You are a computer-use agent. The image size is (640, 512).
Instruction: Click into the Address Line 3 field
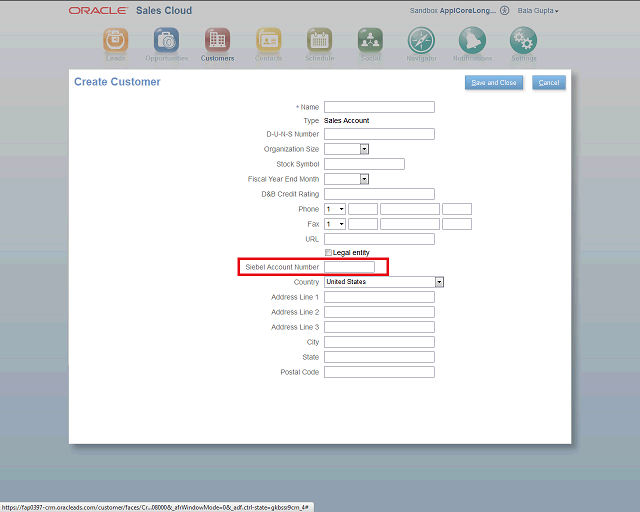coord(379,327)
